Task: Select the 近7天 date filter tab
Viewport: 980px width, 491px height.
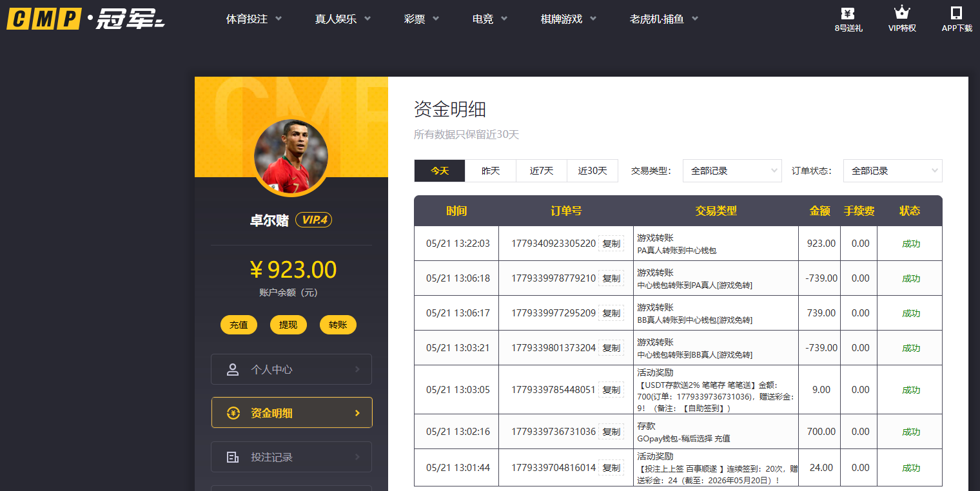Action: coord(542,171)
